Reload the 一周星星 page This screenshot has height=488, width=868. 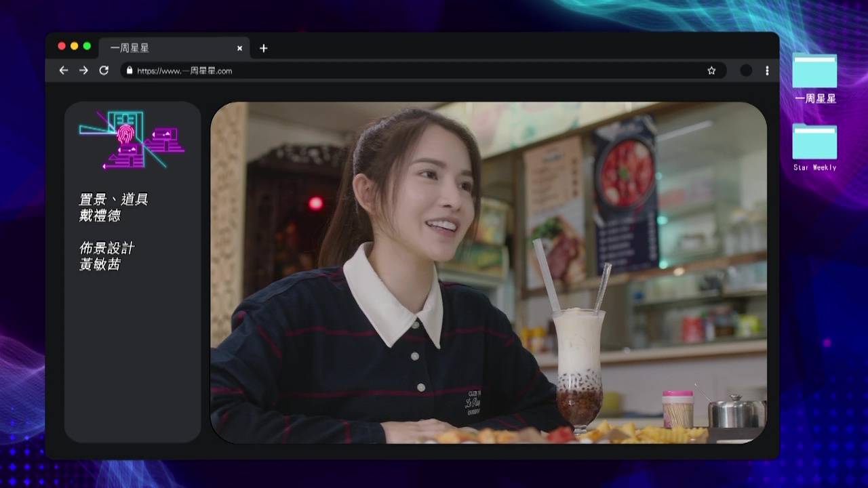104,70
